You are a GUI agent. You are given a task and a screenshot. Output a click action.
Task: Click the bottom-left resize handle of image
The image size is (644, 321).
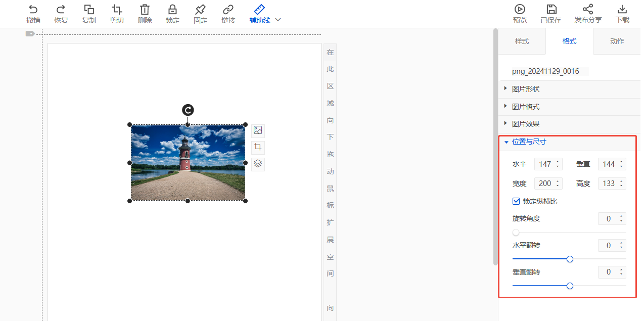tap(129, 201)
